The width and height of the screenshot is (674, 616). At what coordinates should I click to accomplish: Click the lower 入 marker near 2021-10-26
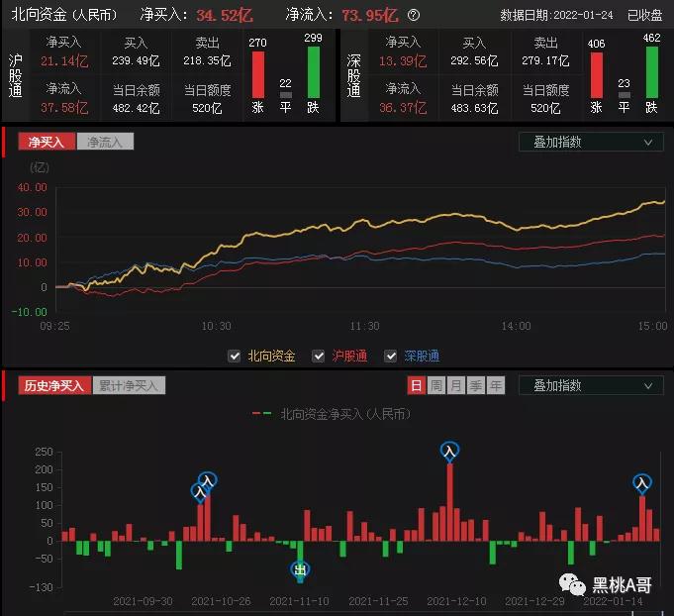[200, 491]
